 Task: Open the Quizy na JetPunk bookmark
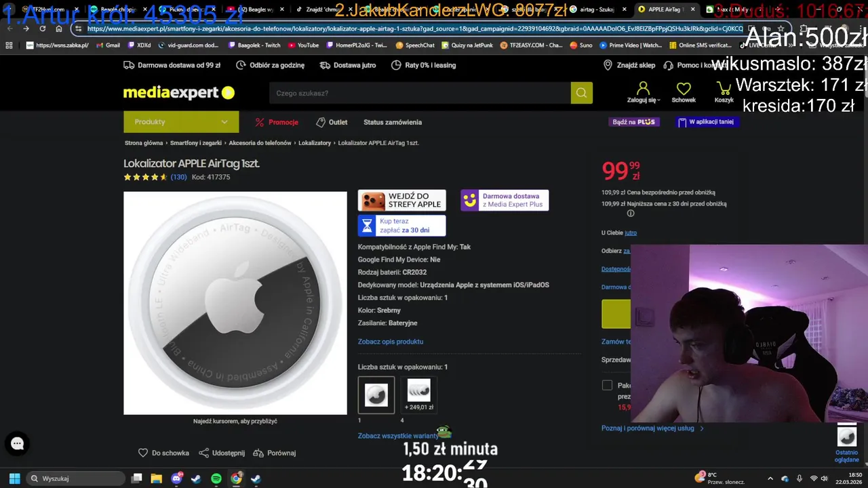(467, 45)
